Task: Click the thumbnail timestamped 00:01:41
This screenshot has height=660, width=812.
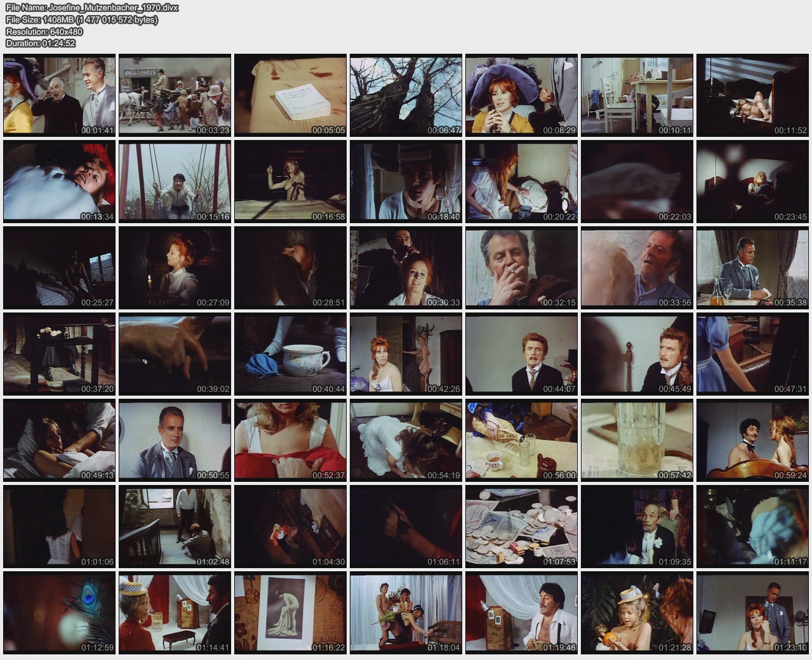Action: click(x=59, y=95)
